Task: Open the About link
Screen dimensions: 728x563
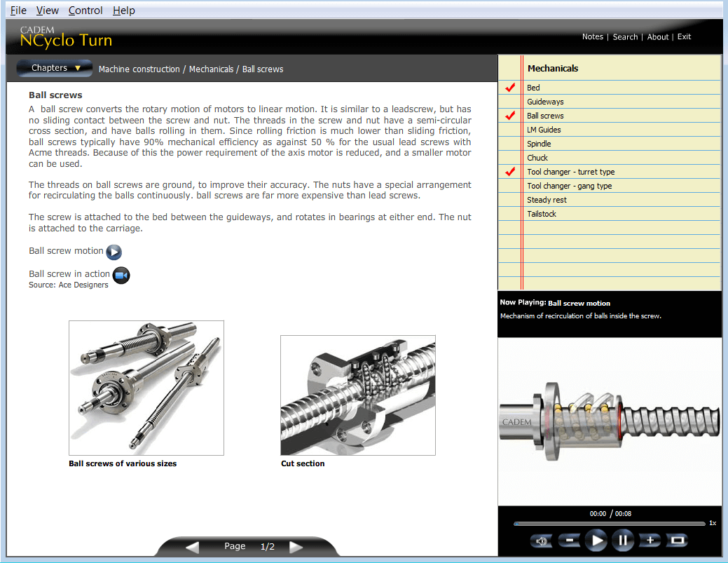Action: (x=658, y=36)
